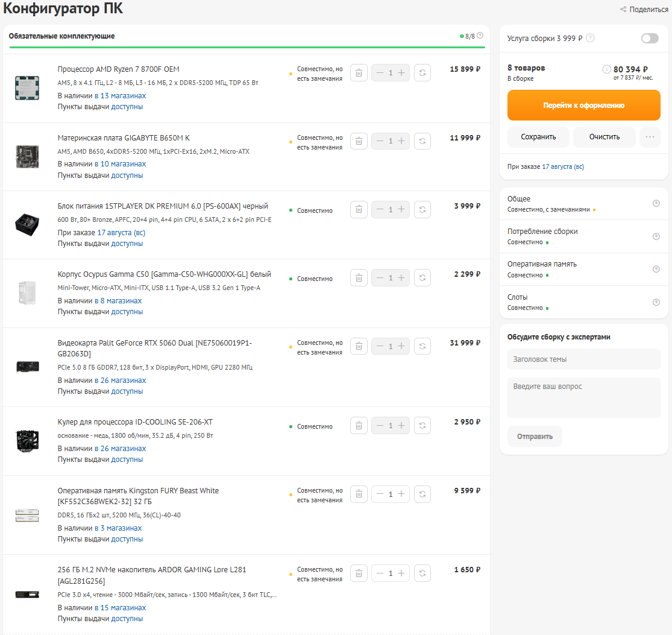This screenshot has height=635, width=672.
Task: Show info for Потребление сборки
Action: pos(656,236)
